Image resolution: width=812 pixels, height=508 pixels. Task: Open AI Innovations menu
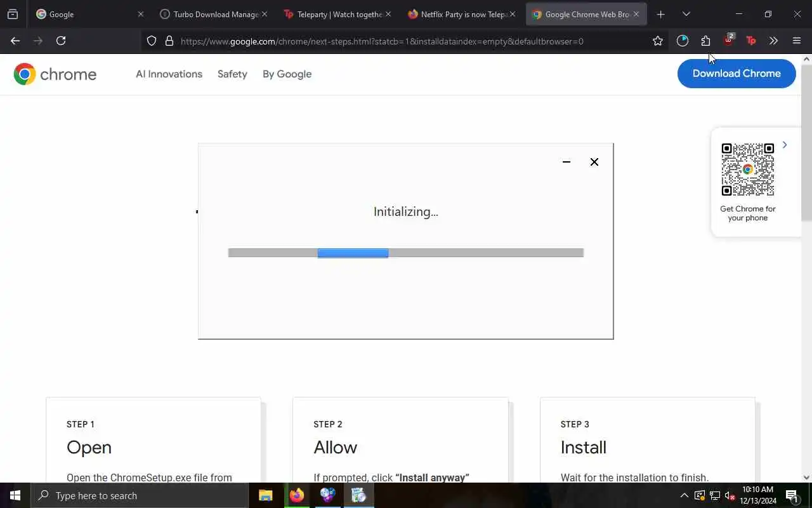169,74
